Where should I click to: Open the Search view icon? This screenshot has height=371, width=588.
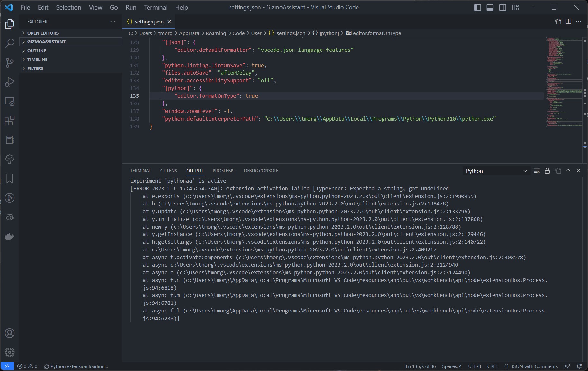(x=10, y=43)
